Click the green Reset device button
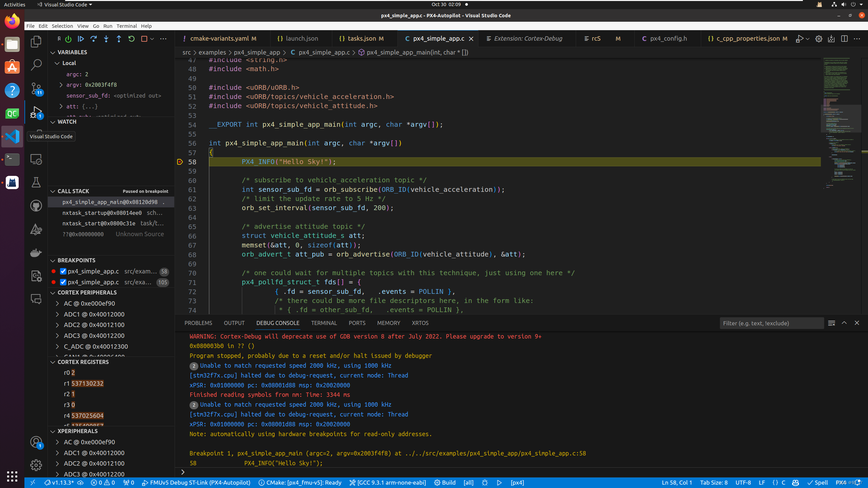Screen dimensions: 868x488 coord(68,39)
